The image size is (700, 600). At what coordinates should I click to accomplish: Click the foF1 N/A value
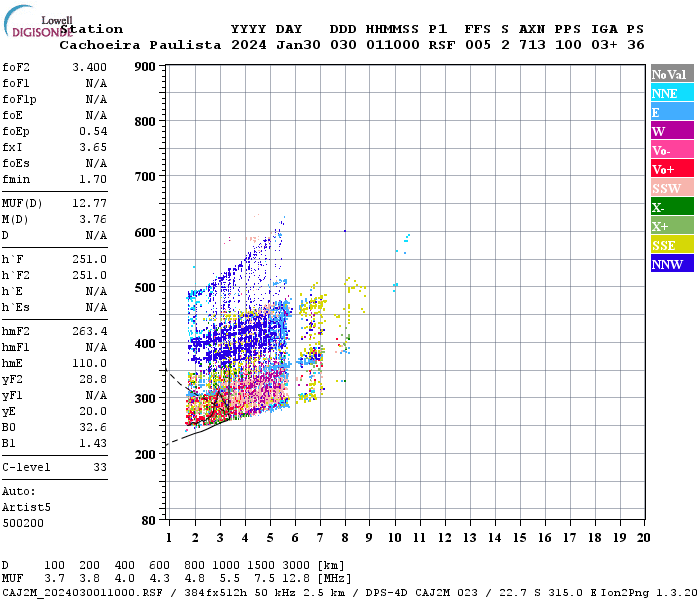96,83
